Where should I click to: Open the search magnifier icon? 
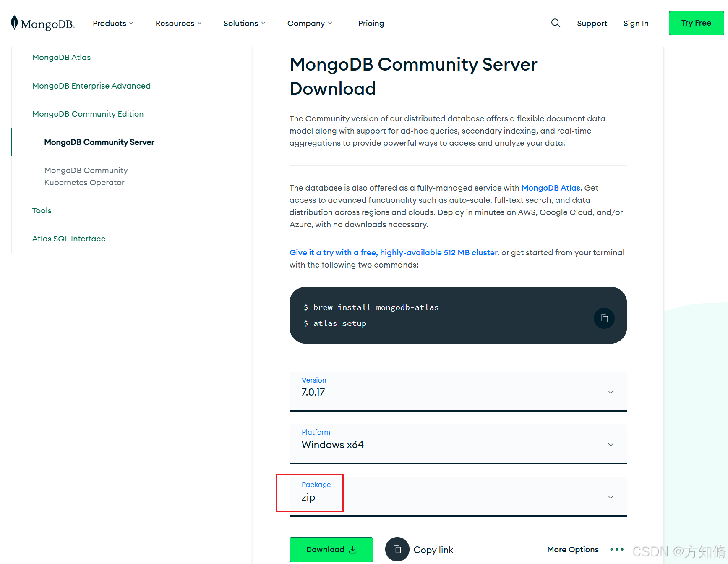click(x=556, y=23)
